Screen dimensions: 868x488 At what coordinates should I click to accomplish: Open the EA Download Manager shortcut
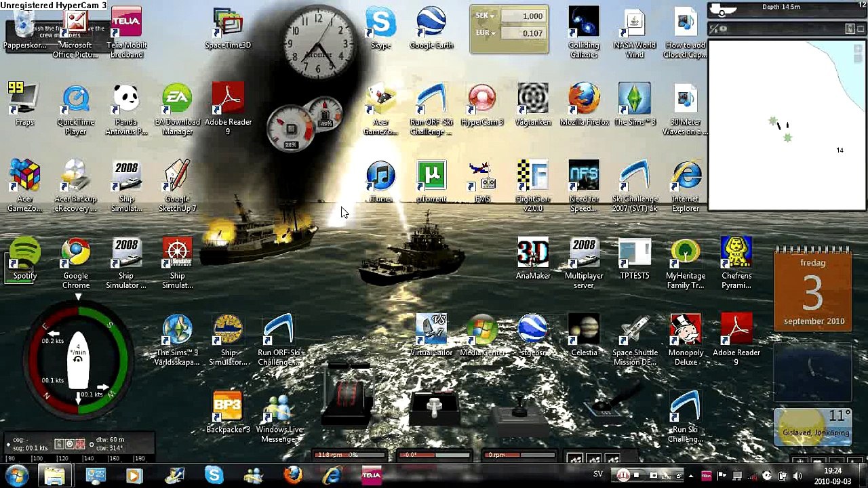coord(177,109)
